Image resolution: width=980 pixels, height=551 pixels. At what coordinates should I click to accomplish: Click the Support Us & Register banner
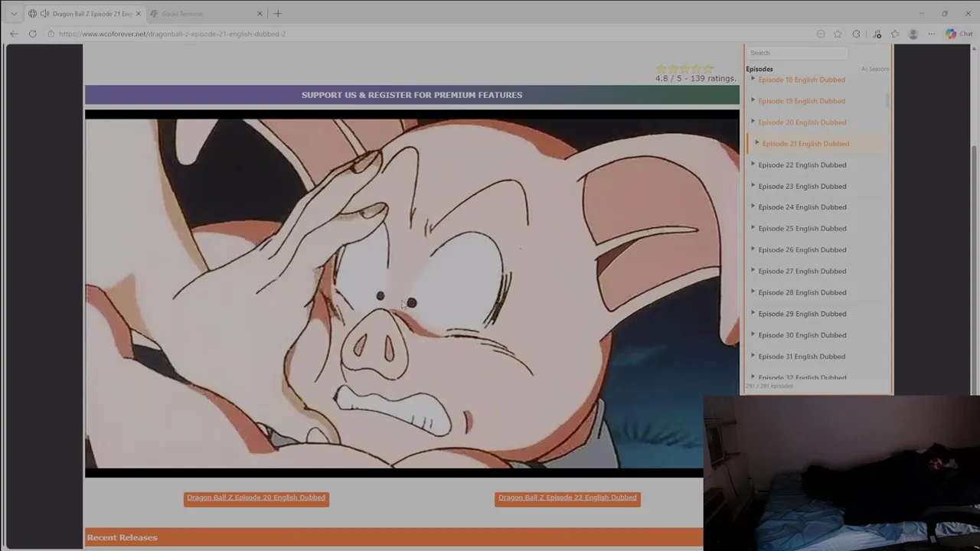point(412,95)
